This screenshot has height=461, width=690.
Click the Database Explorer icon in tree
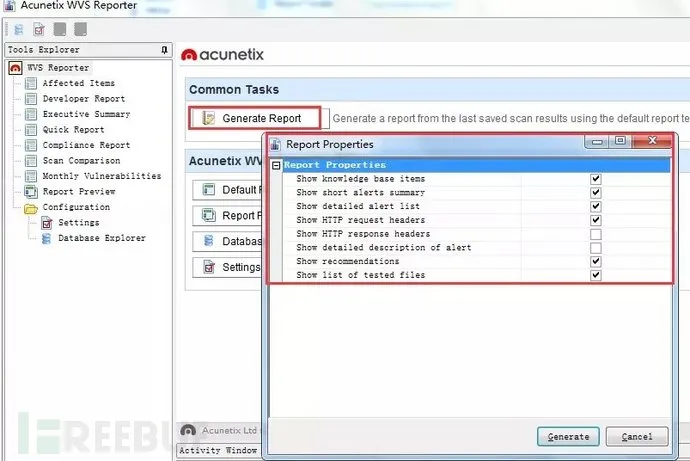point(46,238)
